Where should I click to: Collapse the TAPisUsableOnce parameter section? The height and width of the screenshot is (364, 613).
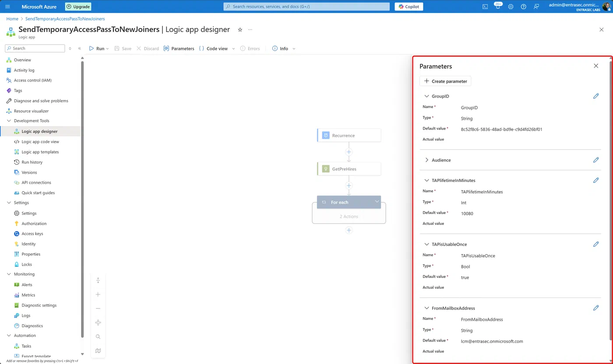click(x=426, y=244)
